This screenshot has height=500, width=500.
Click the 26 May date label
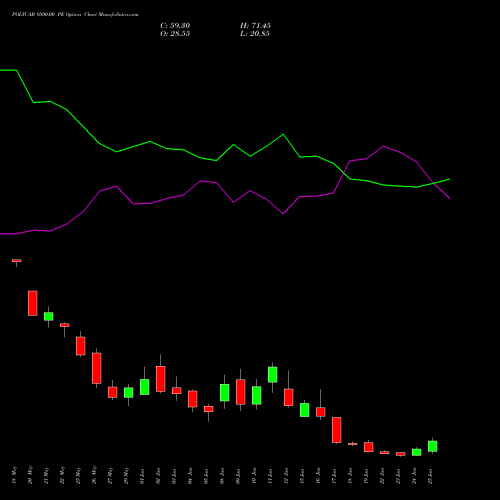pos(94,475)
